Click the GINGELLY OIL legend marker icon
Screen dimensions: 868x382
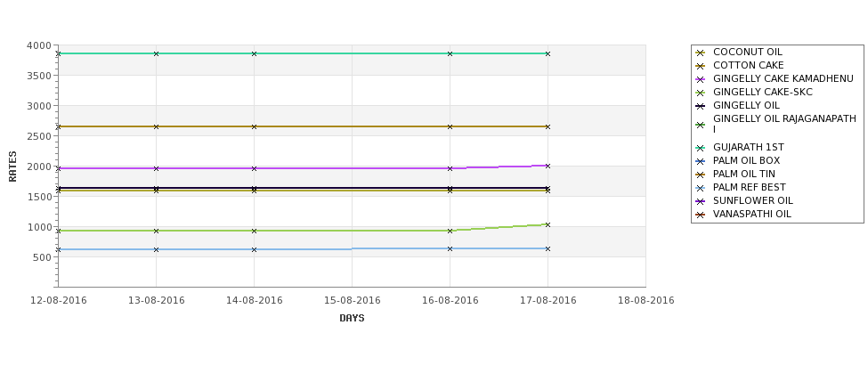coord(701,106)
